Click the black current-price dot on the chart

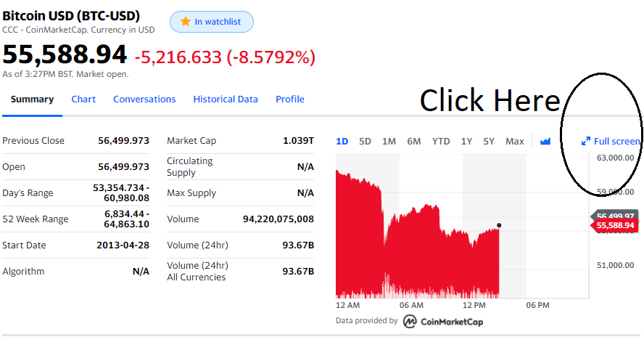499,225
